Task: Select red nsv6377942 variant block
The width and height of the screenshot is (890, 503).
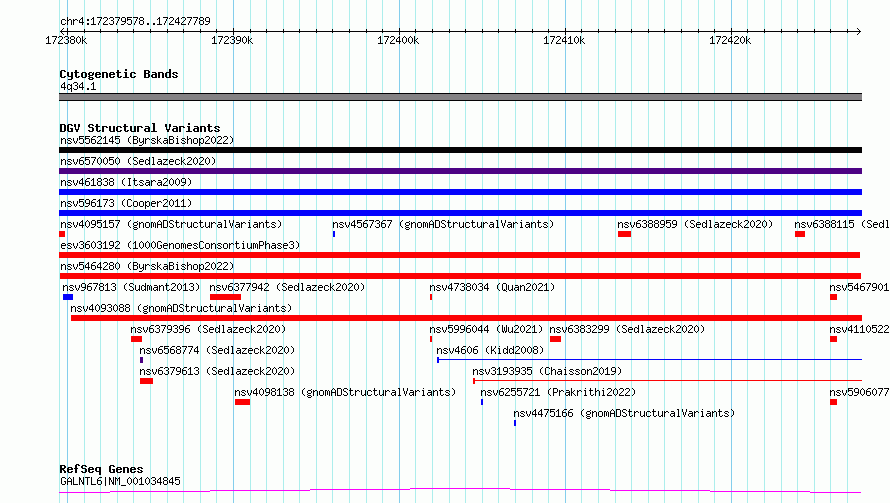Action: point(225,297)
